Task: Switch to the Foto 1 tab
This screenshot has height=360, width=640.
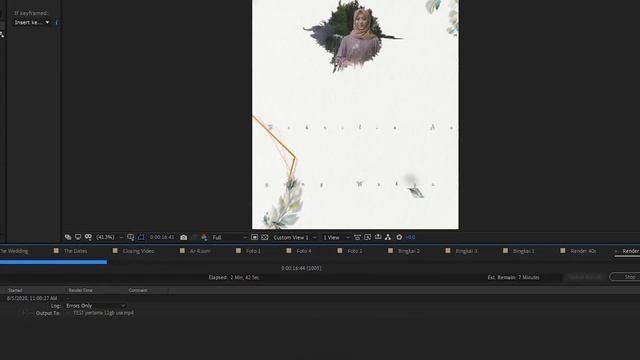Action: tap(253, 251)
